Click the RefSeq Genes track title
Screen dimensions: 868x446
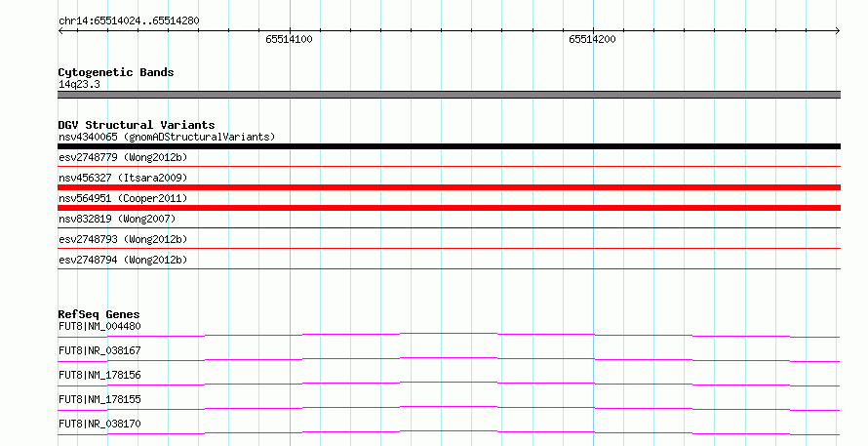pos(99,314)
